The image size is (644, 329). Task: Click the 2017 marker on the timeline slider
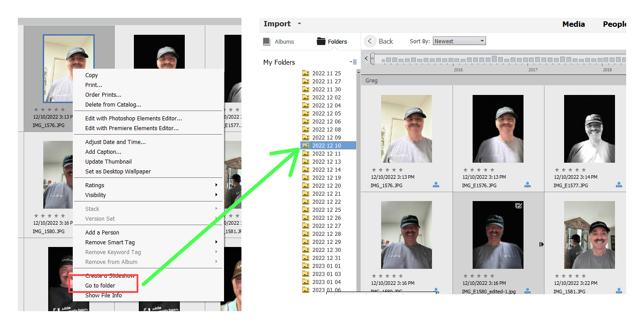coord(532,70)
